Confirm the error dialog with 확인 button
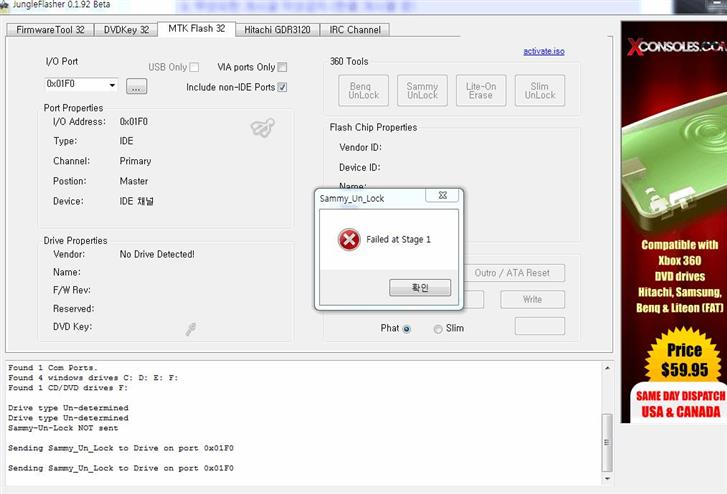The height and width of the screenshot is (494, 727). click(x=420, y=288)
